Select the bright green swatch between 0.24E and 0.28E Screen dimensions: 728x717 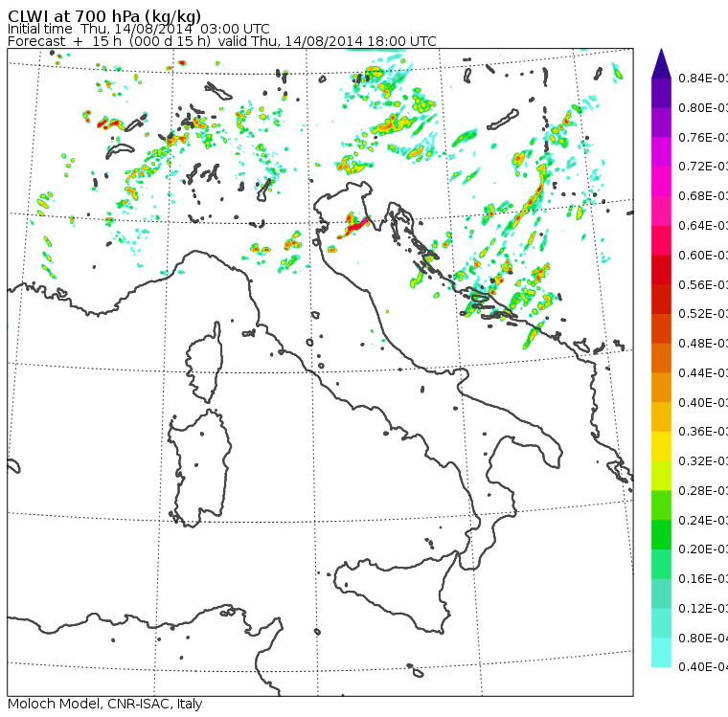point(661,505)
